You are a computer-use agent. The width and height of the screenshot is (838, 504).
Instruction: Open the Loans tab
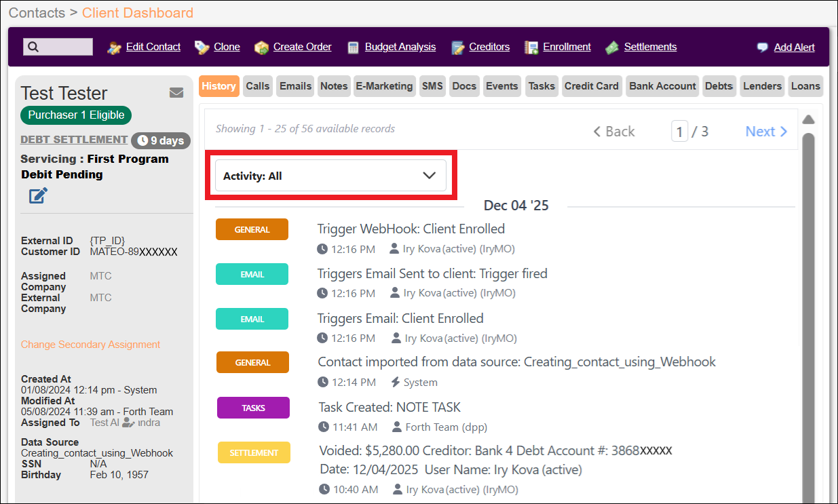point(805,86)
